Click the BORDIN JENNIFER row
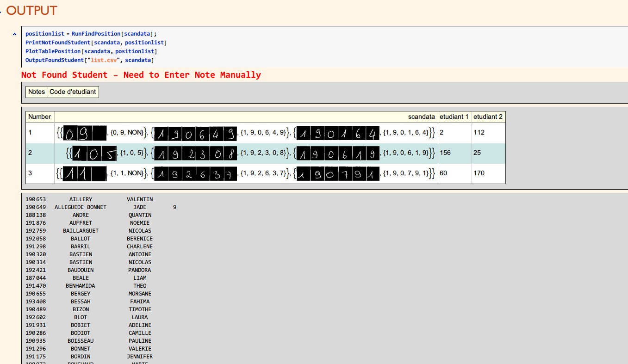628x364 pixels. click(89, 357)
